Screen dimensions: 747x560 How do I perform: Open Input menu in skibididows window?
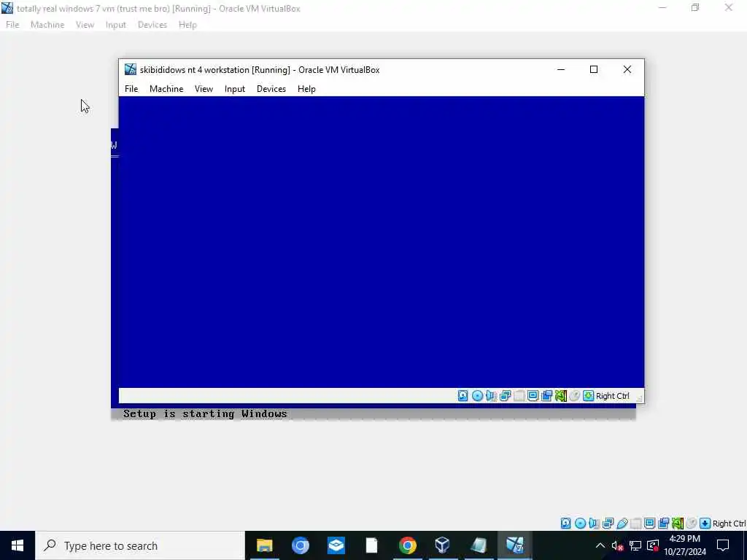click(235, 89)
